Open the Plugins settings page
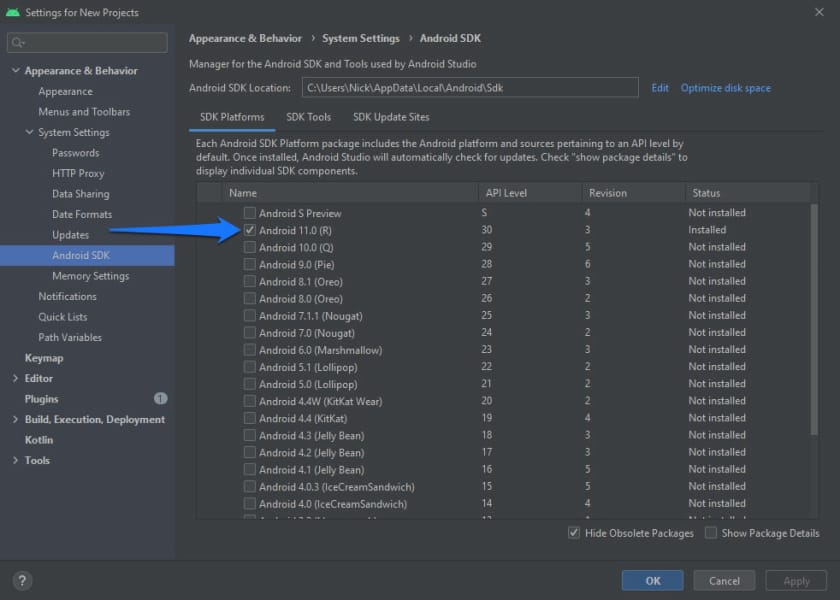This screenshot has width=840, height=600. [41, 399]
